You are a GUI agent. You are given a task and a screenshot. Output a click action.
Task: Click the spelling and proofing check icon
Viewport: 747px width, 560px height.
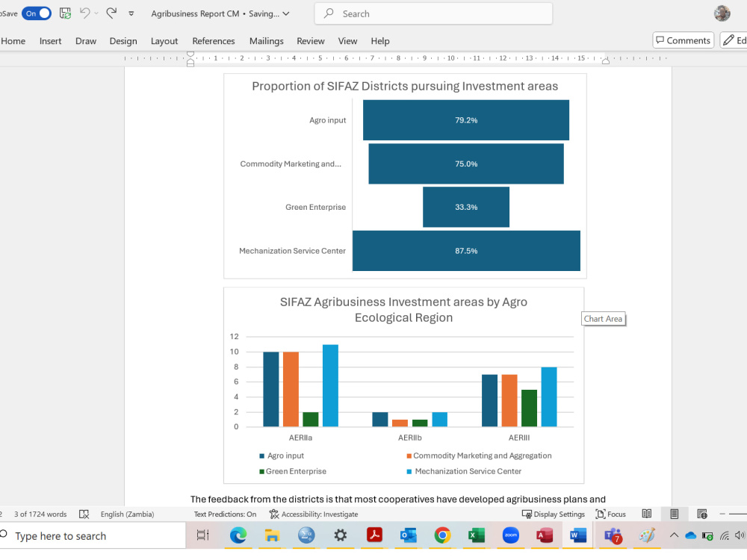(x=84, y=514)
